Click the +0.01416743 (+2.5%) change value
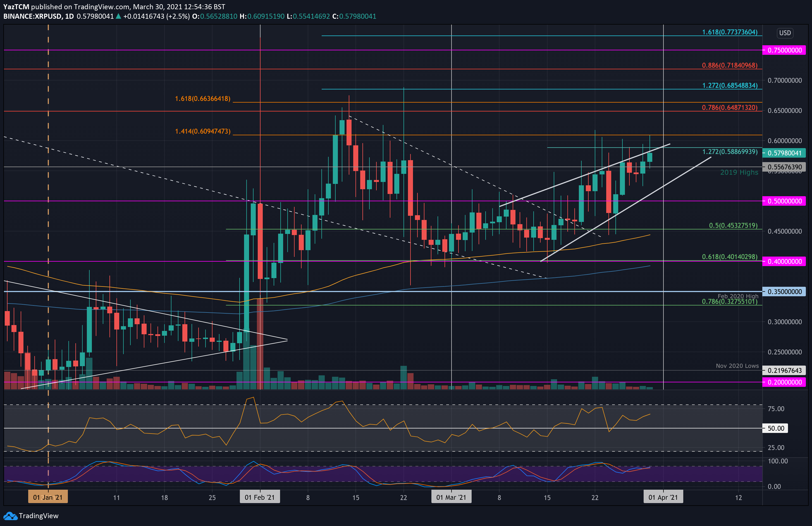The width and height of the screenshot is (812, 526). pyautogui.click(x=156, y=16)
